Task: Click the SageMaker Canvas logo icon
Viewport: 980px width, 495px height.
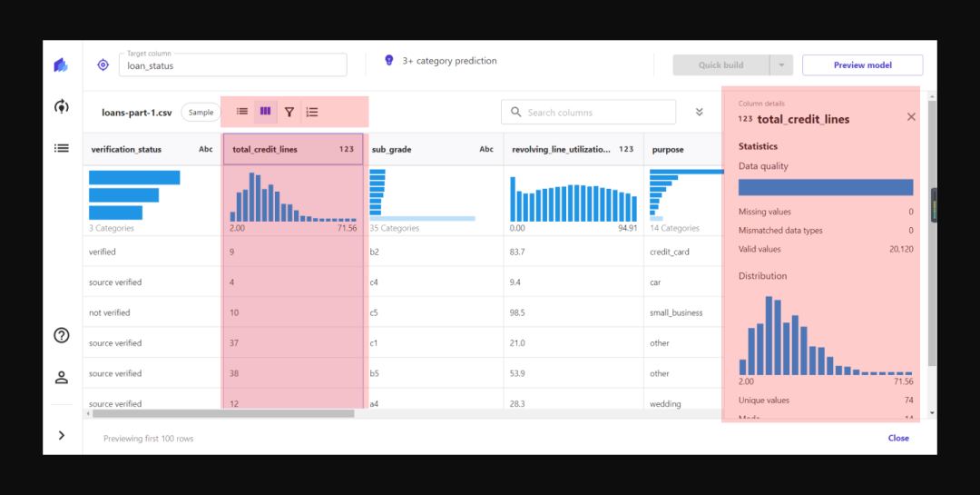Action: pyautogui.click(x=61, y=64)
